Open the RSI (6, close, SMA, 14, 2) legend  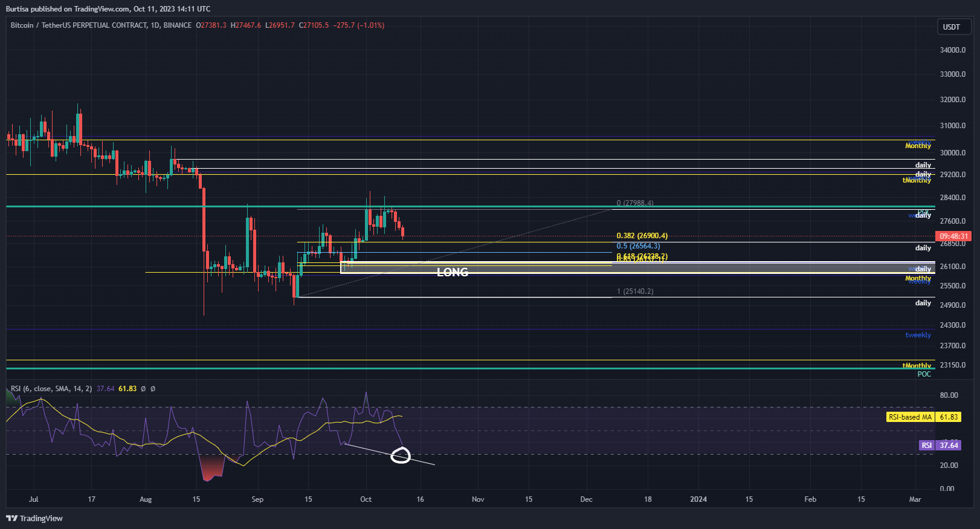[51, 389]
